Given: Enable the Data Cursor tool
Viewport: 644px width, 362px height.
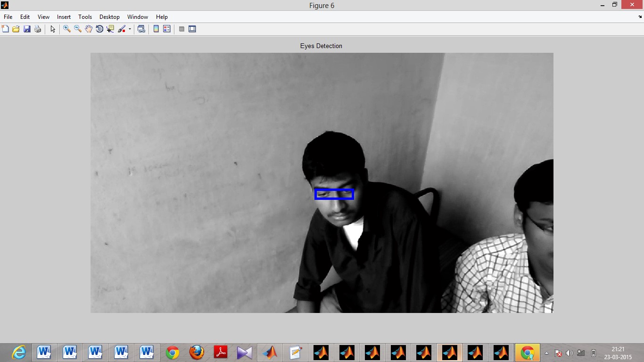Looking at the screenshot, I should (110, 29).
